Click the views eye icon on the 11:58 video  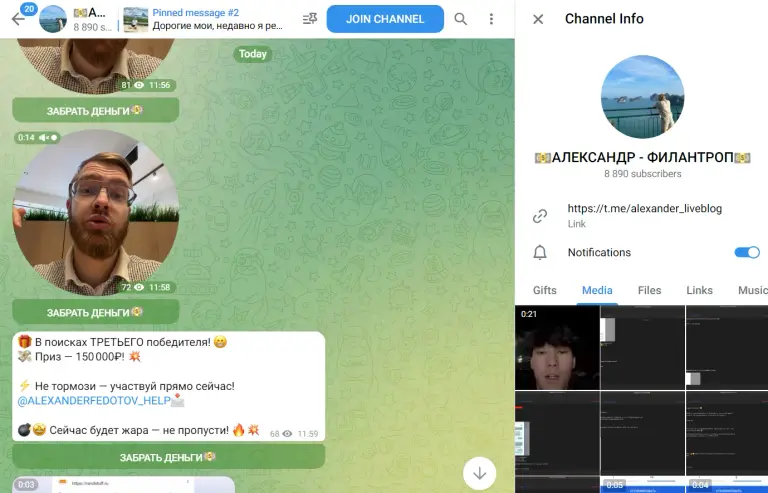point(139,287)
